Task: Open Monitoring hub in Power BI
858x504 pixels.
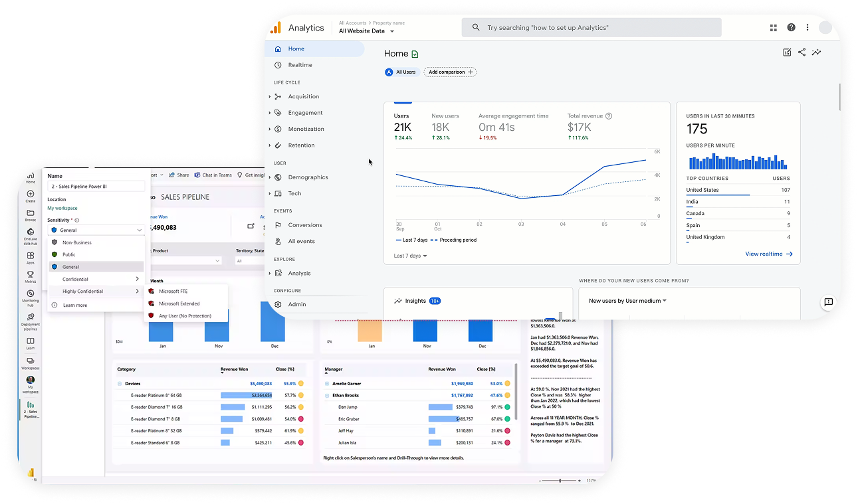Action: click(x=31, y=297)
